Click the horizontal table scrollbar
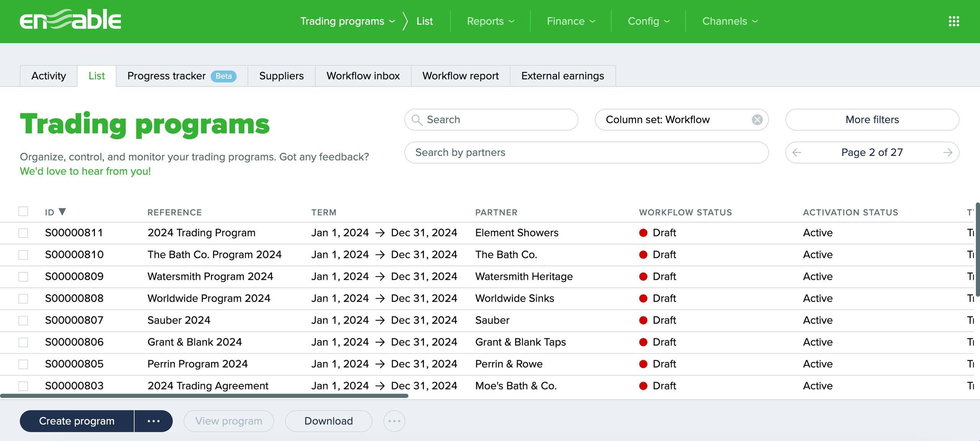980x441 pixels. 204,396
